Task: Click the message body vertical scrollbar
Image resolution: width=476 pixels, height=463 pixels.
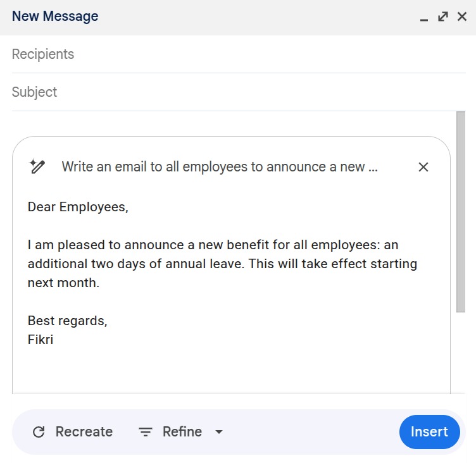Action: (461, 212)
